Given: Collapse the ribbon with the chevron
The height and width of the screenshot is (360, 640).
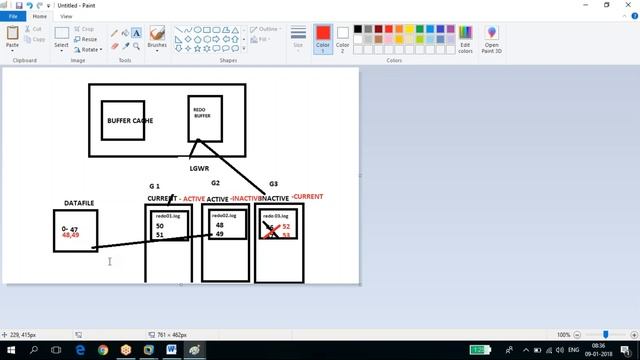Looking at the screenshot, I should (624, 16).
